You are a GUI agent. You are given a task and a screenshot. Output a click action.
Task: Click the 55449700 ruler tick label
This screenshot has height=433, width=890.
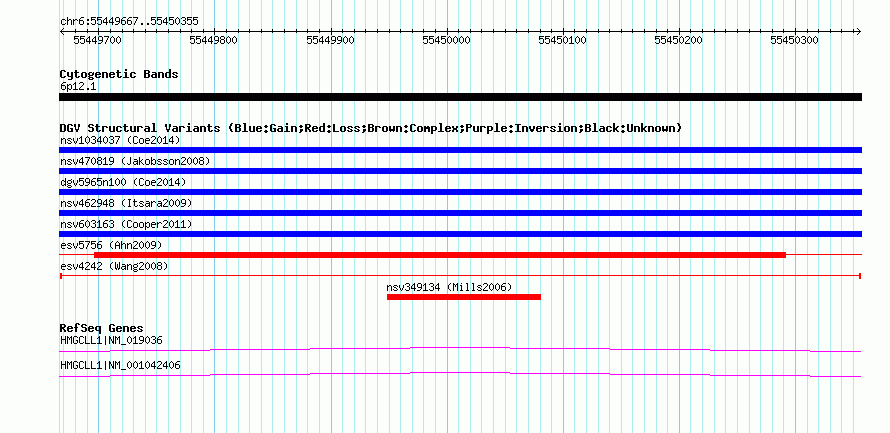(98, 40)
